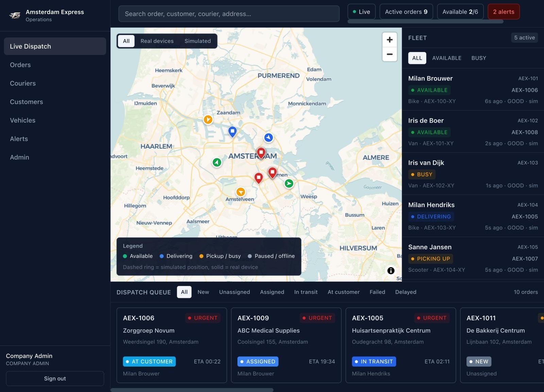544x392 pixels.
Task: Open order card AEX-1006 Zorggroep Novum
Action: click(x=172, y=345)
